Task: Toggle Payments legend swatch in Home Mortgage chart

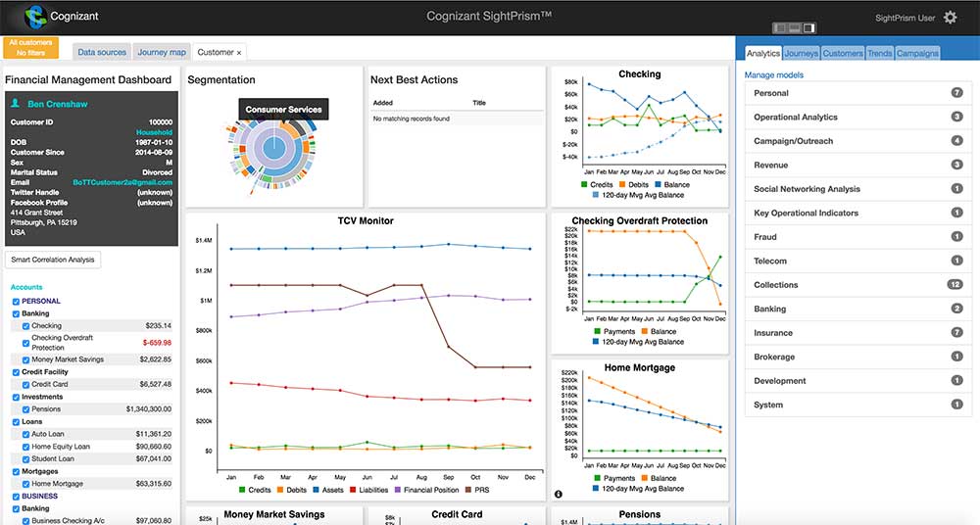Action: tap(596, 478)
